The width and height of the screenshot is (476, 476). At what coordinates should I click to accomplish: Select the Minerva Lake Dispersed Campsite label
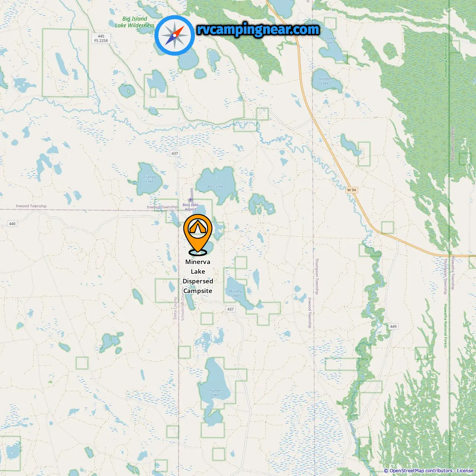198,276
